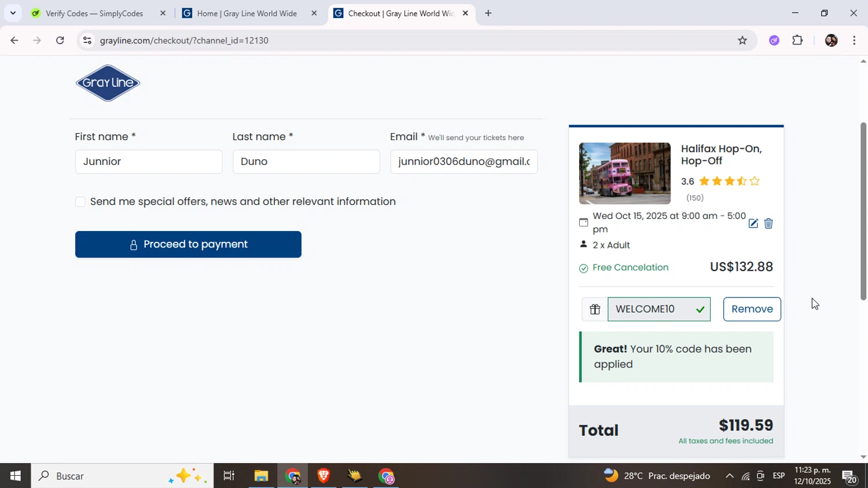Bookmark this page with star icon
This screenshot has height=488, width=868.
pyautogui.click(x=742, y=41)
